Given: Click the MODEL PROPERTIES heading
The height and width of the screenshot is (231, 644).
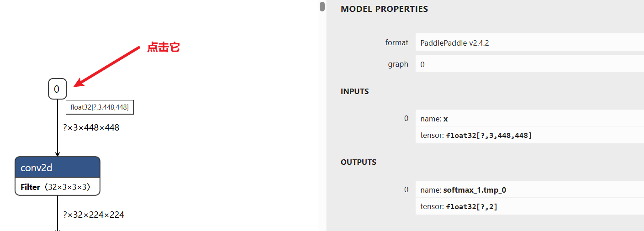Looking at the screenshot, I should pyautogui.click(x=384, y=9).
